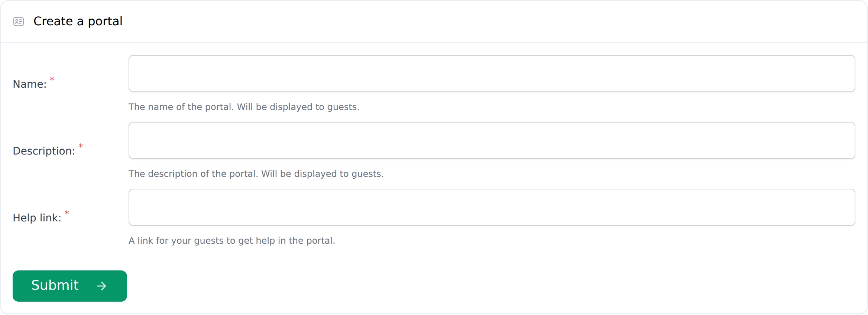
Task: Click the red asterisk beside Help link
Action: (x=67, y=212)
